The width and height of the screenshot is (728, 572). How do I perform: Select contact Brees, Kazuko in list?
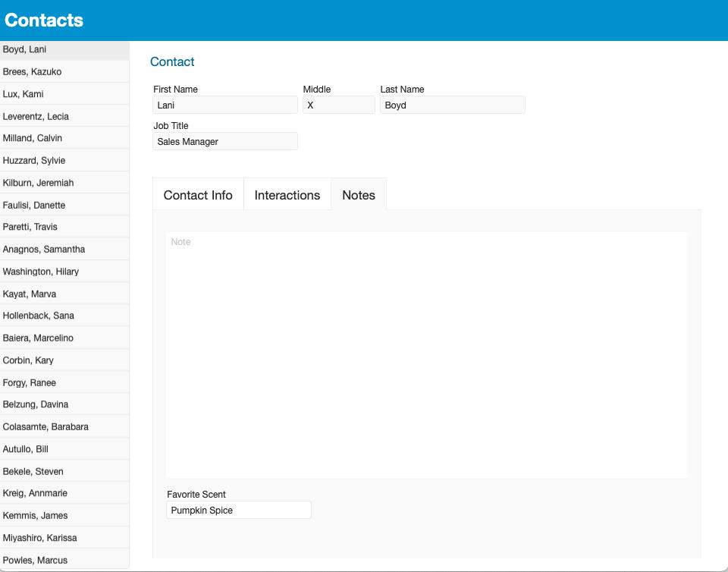coord(64,71)
